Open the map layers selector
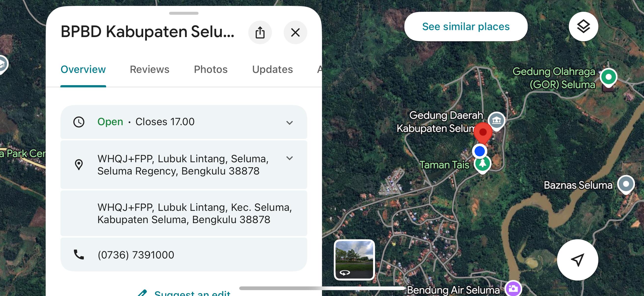The width and height of the screenshot is (644, 296). tap(583, 27)
